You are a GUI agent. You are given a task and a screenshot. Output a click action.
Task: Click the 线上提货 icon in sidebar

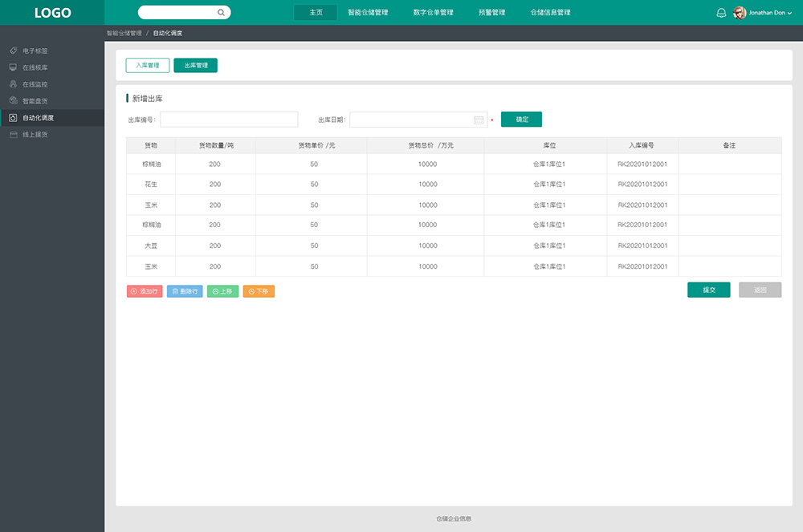pyautogui.click(x=14, y=135)
